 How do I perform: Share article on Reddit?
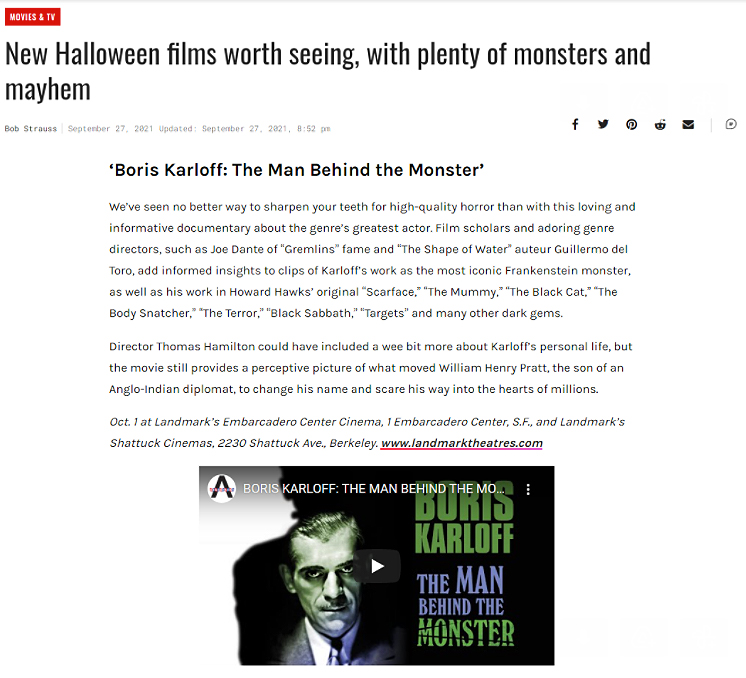point(660,125)
